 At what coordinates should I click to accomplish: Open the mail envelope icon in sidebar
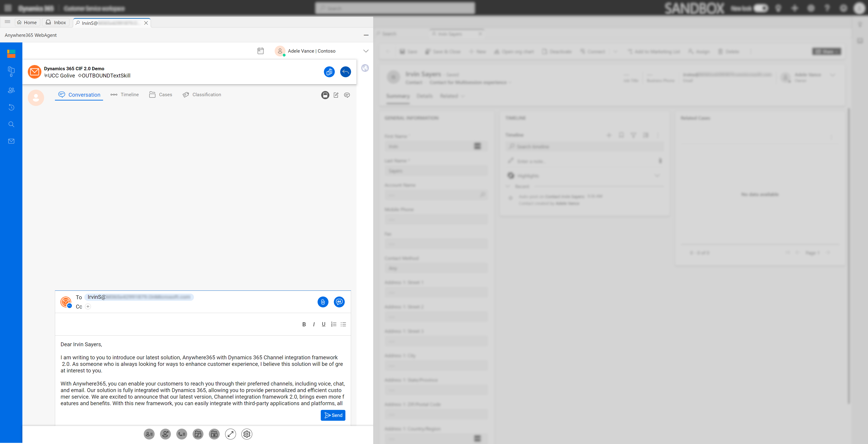pyautogui.click(x=11, y=141)
